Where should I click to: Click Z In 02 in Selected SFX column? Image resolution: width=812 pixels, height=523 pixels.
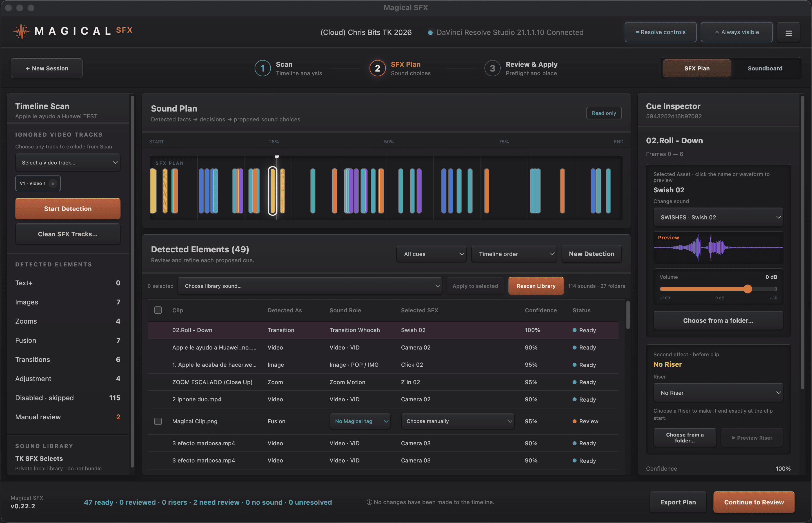410,382
